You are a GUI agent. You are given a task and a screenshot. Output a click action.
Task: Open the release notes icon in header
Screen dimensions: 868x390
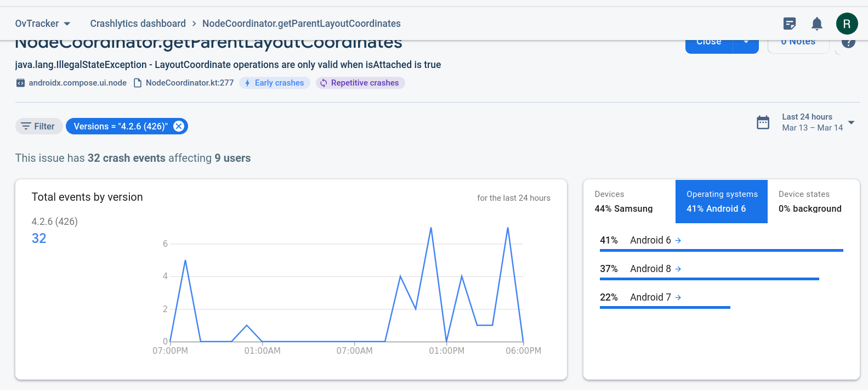click(x=790, y=24)
